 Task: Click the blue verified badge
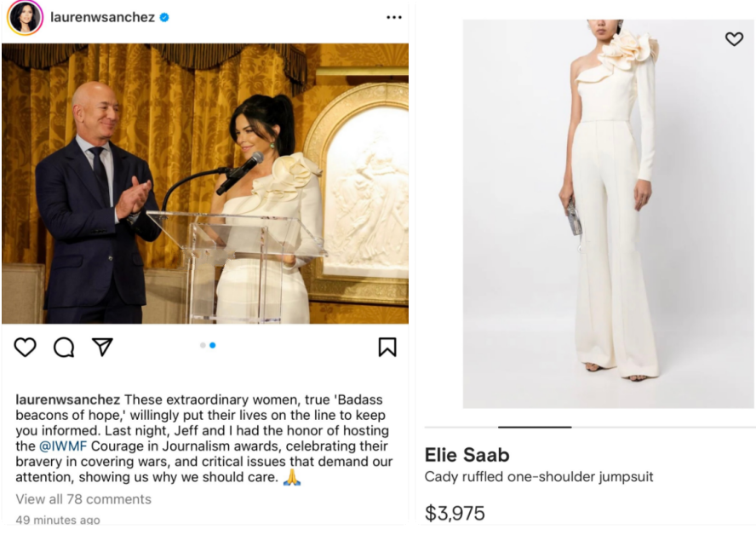pyautogui.click(x=164, y=17)
